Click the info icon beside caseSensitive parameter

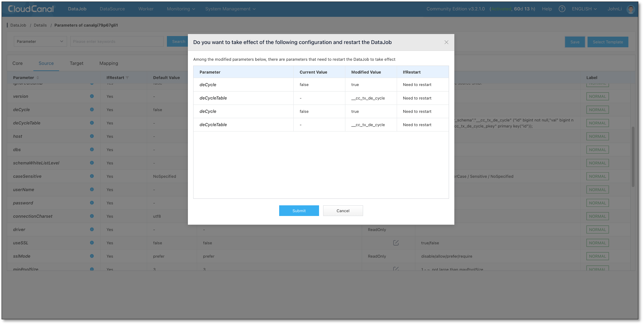(x=92, y=176)
